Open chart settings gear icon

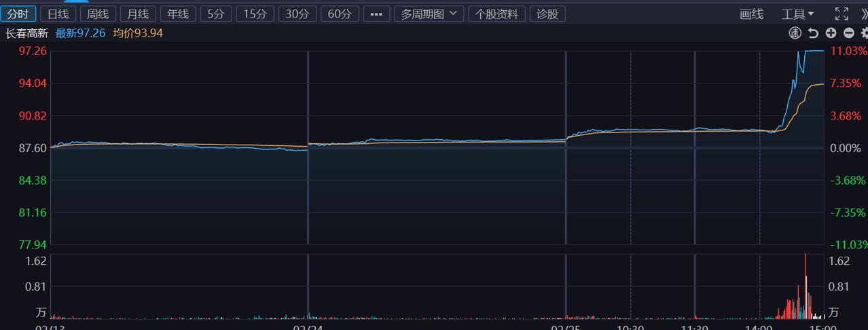coord(863,33)
